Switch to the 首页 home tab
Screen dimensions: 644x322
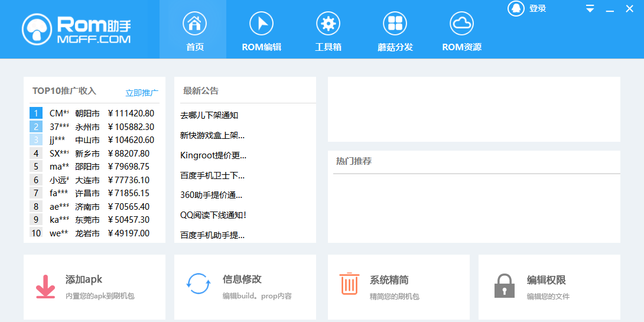coord(194,30)
